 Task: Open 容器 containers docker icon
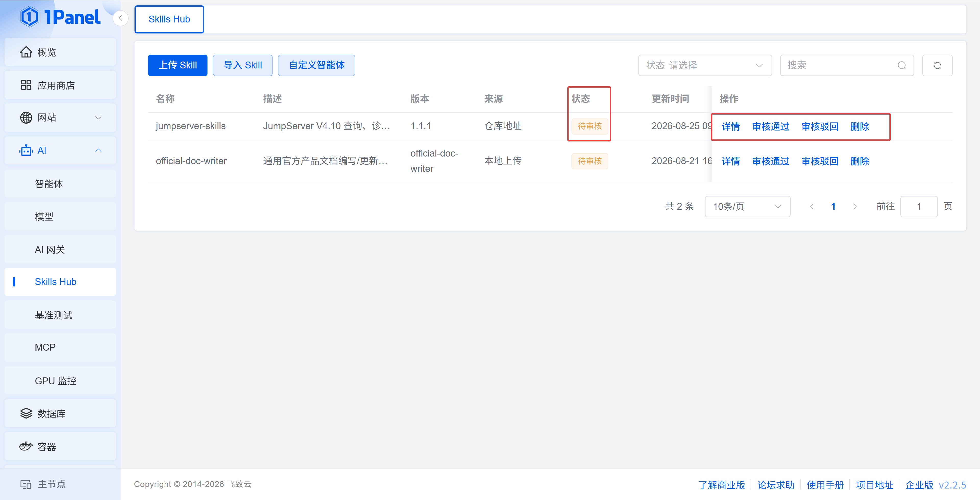coord(26,446)
